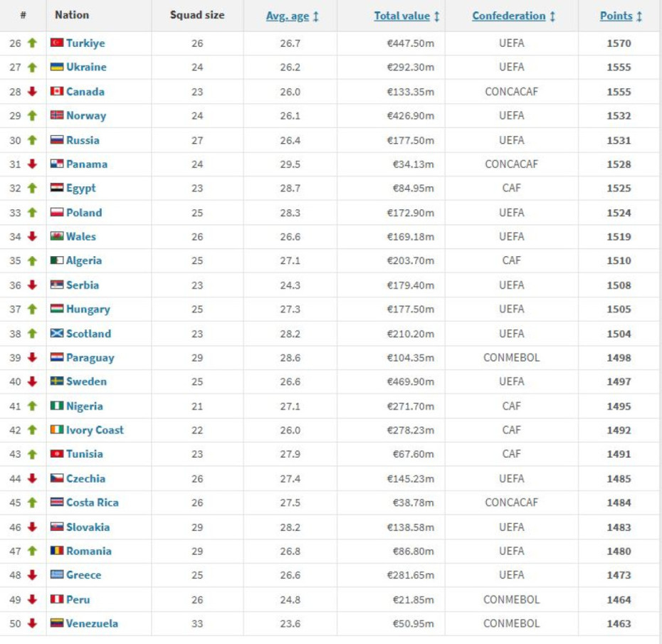Open the Costa Rica nation link

click(x=92, y=503)
